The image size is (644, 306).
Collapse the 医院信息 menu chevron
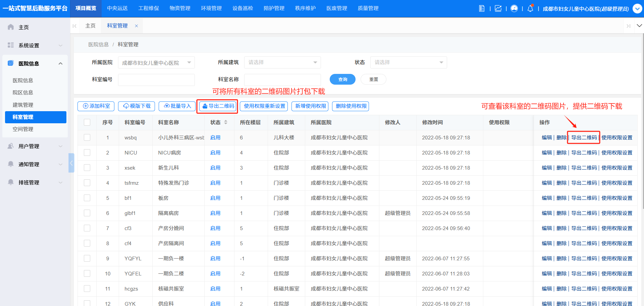(60, 63)
